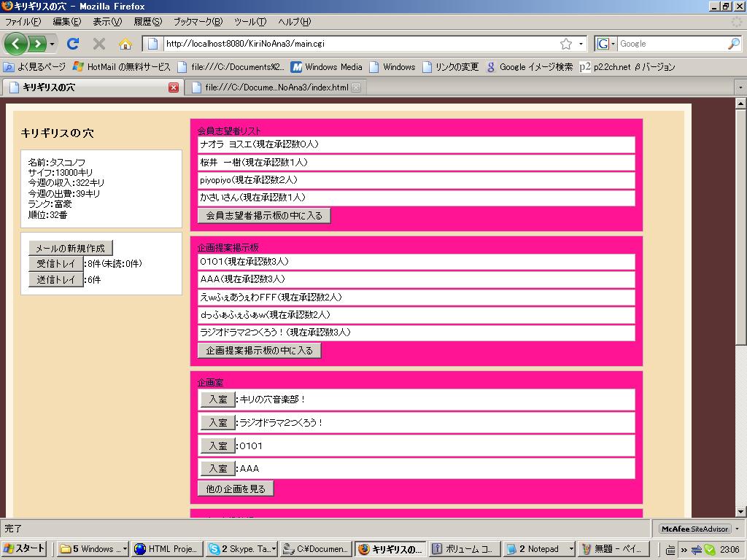Select 桜井 一樹 applicant row
Image resolution: width=747 pixels, height=560 pixels.
pos(417,163)
